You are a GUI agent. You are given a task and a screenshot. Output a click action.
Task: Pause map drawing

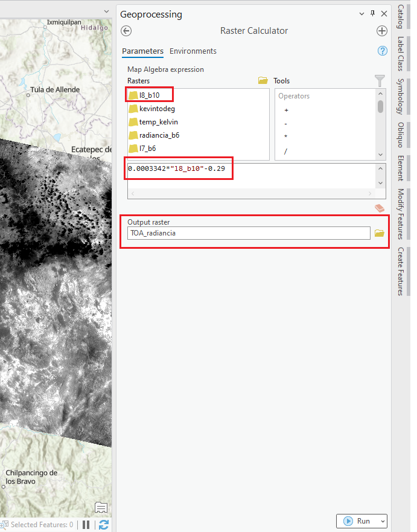(x=86, y=525)
